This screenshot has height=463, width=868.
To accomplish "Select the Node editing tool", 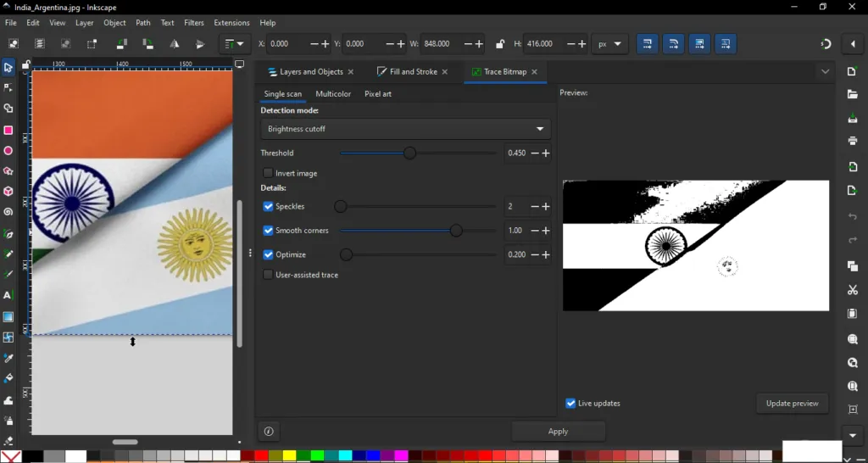I will pyautogui.click(x=8, y=88).
